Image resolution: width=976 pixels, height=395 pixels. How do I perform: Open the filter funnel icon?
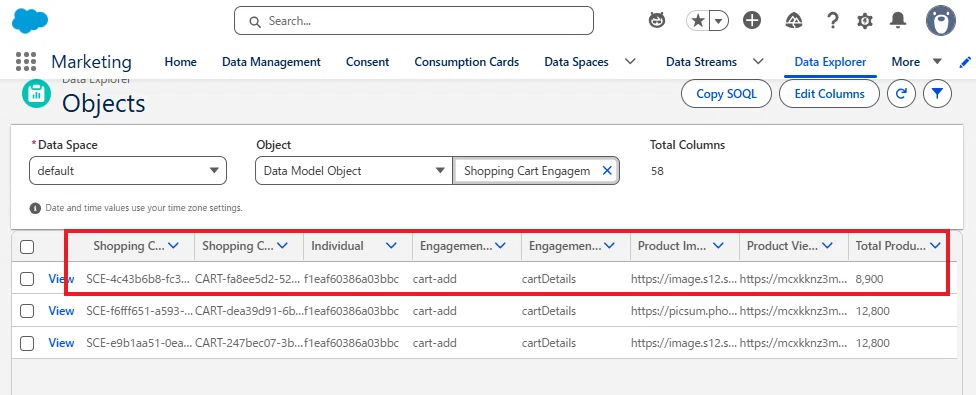937,94
